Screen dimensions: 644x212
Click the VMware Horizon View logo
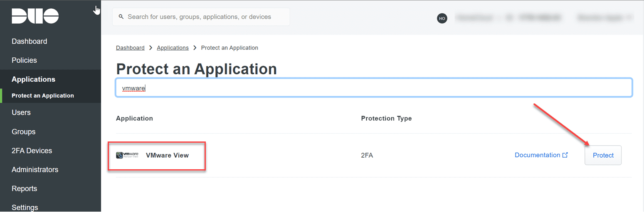click(127, 155)
